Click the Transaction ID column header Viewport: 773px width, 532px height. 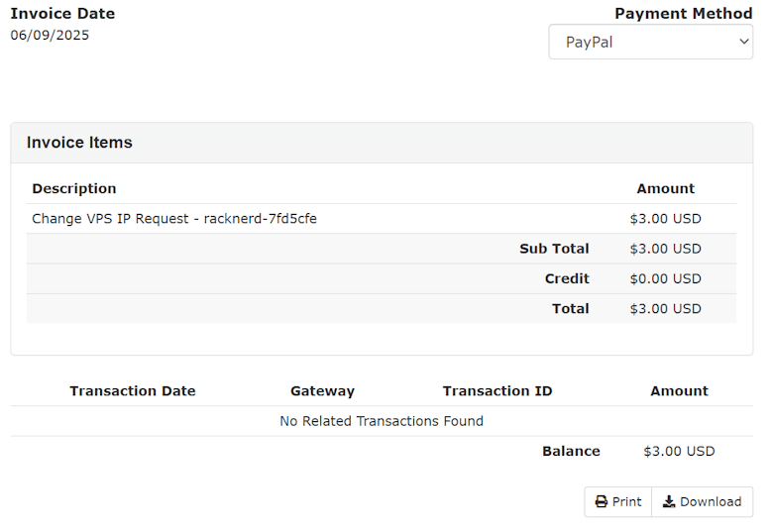pos(497,391)
